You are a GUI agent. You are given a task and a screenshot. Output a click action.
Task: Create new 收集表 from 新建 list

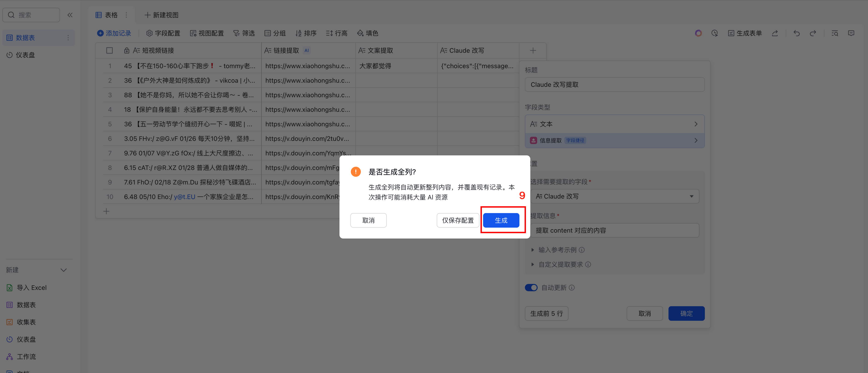(21, 322)
